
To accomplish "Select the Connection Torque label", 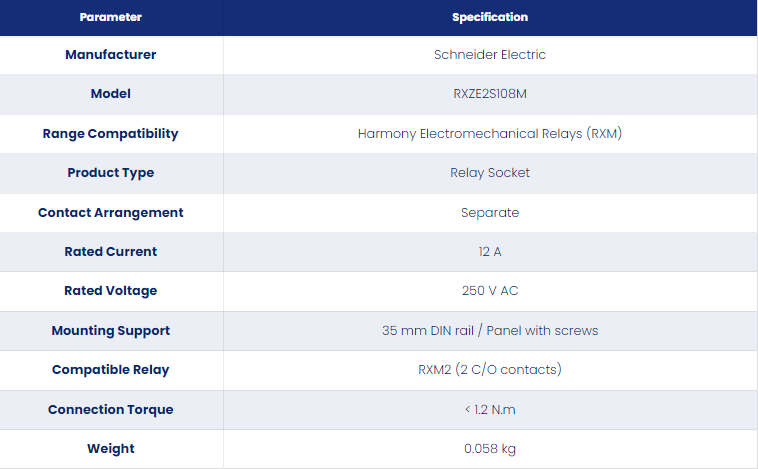I will (111, 410).
